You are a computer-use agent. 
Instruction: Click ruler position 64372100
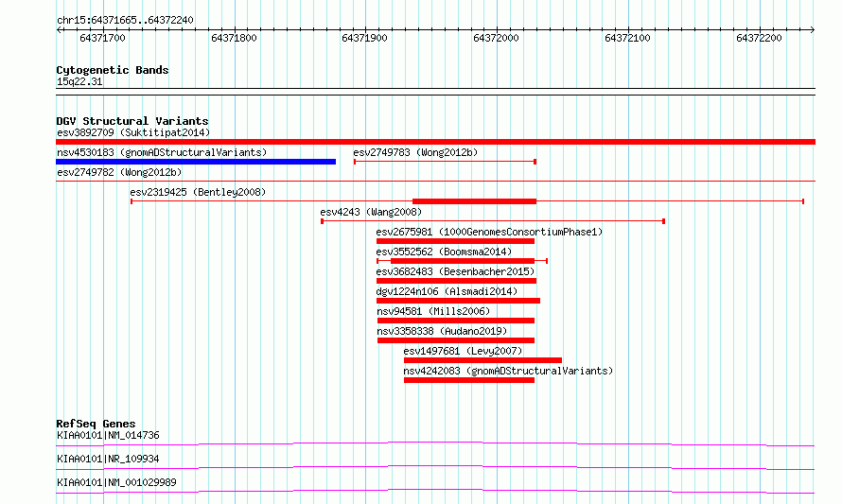[x=628, y=38]
